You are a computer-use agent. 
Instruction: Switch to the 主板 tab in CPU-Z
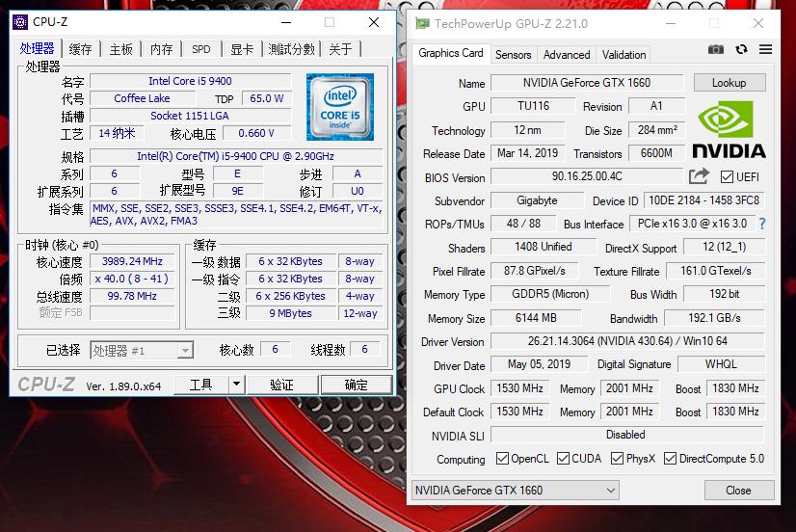click(x=120, y=49)
